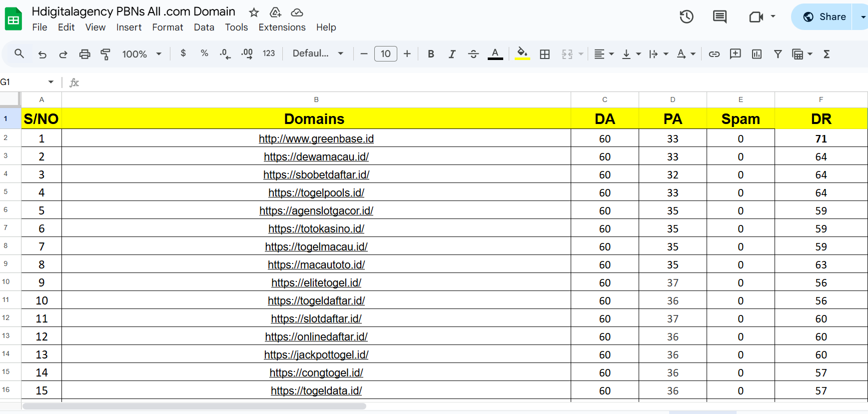Viewport: 868px width, 414px height.
Task: Open the Extensions menu
Action: [x=282, y=27]
